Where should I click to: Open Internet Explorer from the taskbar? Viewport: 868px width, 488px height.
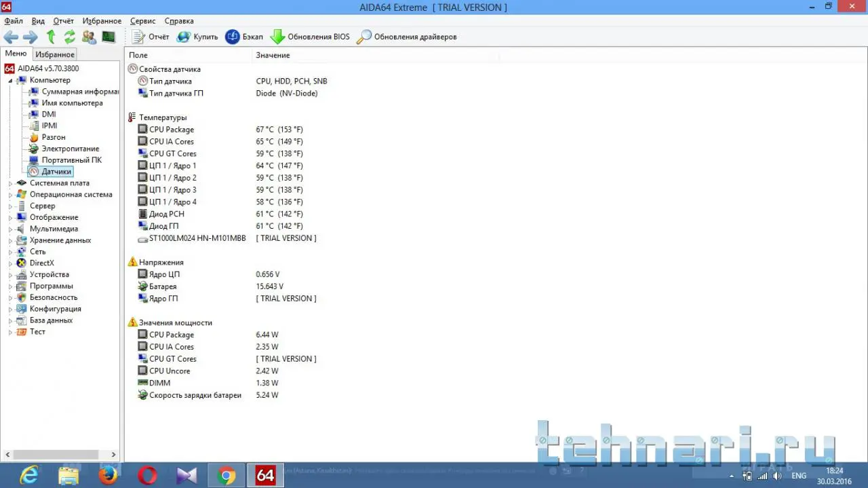pos(29,476)
